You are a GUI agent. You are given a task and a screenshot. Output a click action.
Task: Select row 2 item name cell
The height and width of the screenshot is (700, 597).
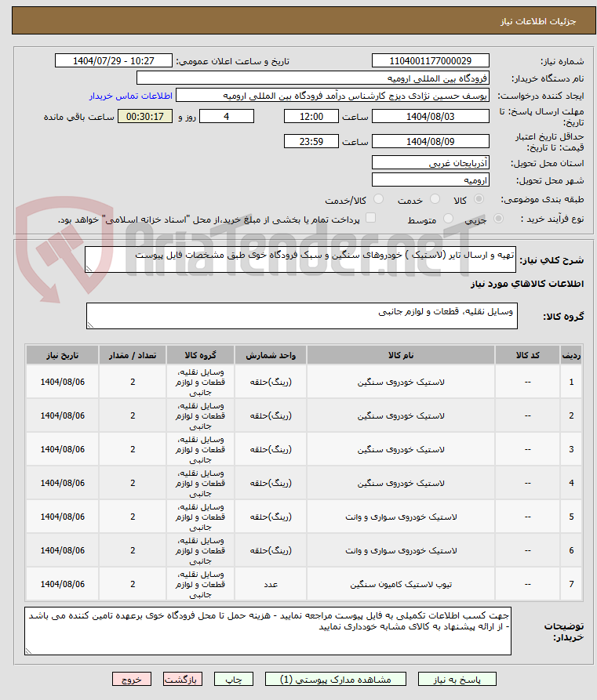click(401, 415)
